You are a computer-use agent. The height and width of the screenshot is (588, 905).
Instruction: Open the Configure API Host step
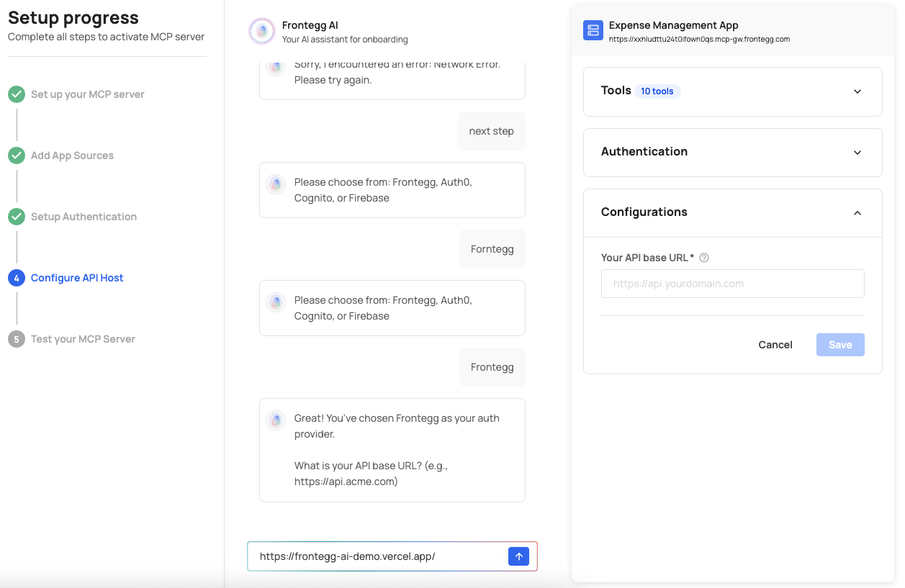click(x=77, y=278)
